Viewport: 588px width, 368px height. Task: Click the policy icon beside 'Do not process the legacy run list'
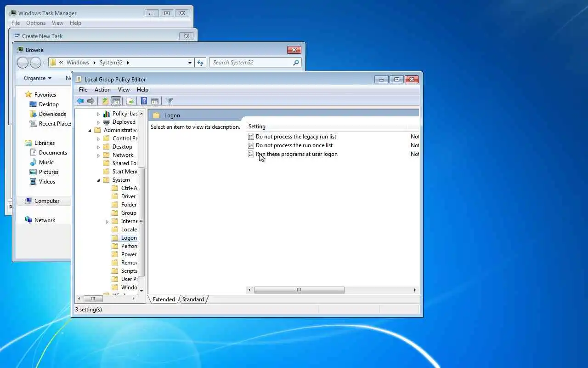(251, 137)
